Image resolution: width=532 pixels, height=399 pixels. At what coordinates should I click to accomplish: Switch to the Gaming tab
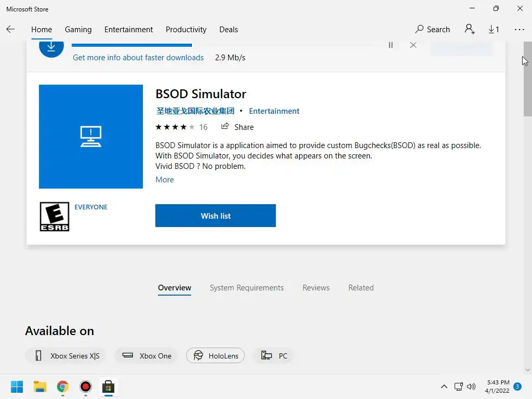pos(78,30)
